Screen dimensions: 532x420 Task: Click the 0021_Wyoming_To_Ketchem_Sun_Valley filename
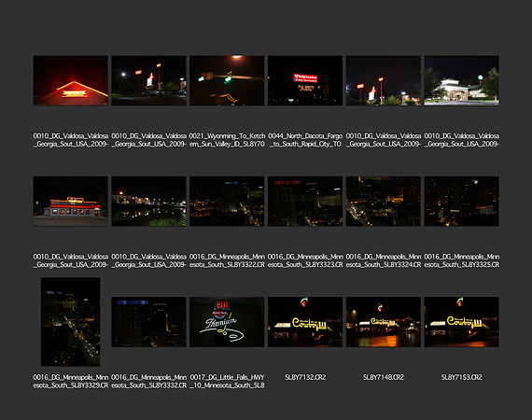click(x=227, y=140)
